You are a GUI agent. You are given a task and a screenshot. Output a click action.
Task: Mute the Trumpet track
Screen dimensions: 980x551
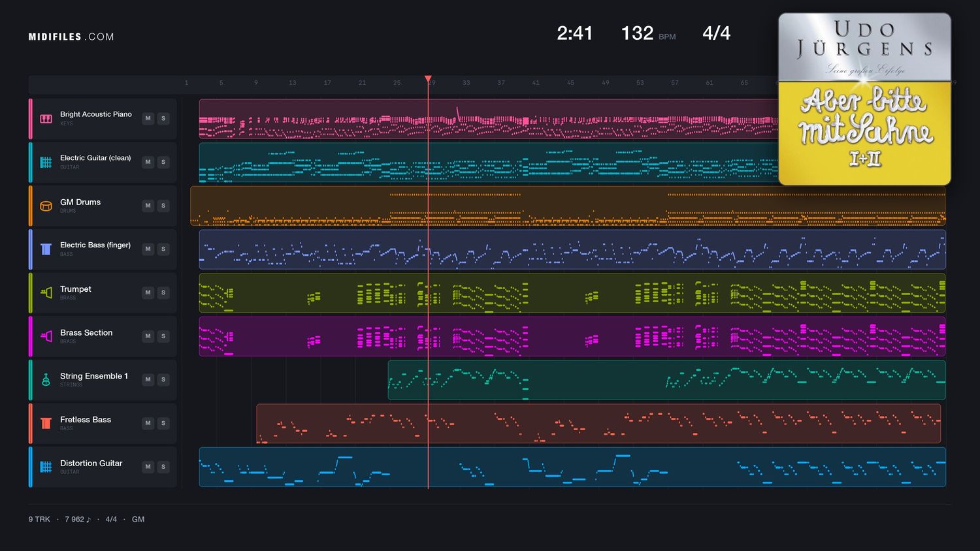click(148, 292)
